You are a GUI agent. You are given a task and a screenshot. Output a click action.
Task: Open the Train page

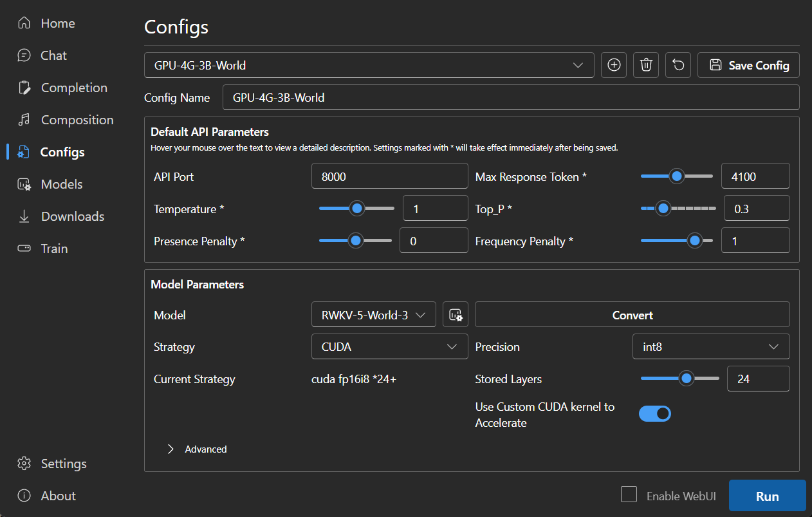pos(54,249)
